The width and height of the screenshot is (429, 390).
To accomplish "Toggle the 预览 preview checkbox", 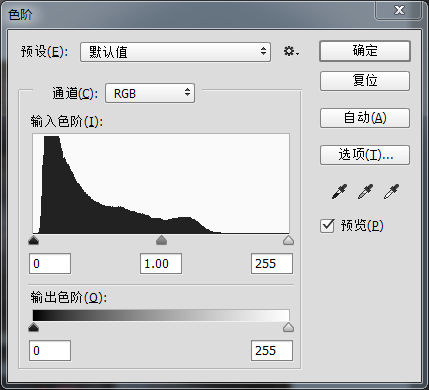I will click(x=327, y=226).
